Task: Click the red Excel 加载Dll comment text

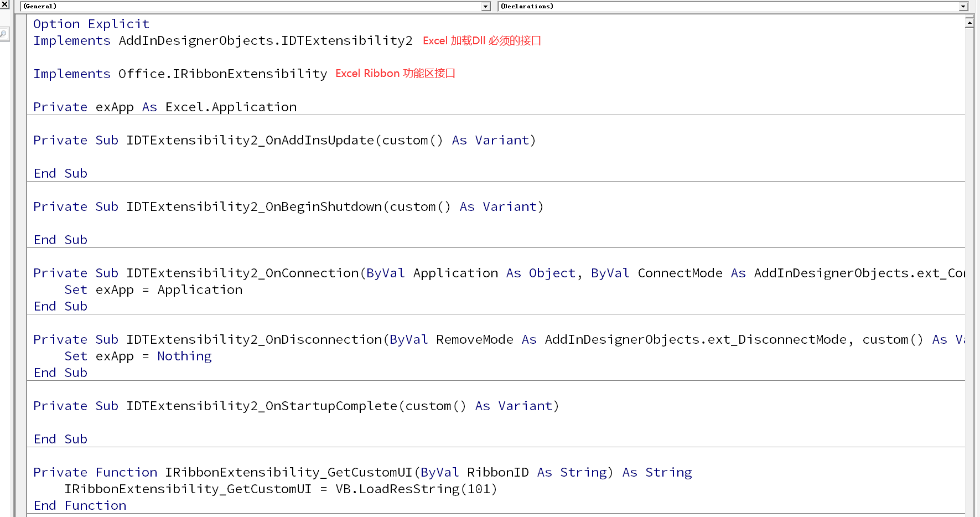Action: (x=481, y=40)
